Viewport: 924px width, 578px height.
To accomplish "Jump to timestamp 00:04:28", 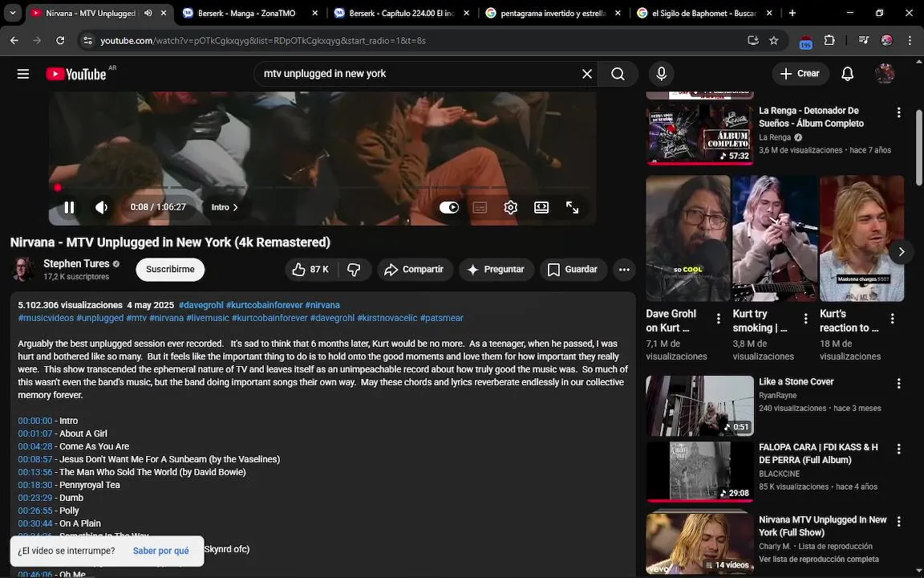I will pos(35,446).
